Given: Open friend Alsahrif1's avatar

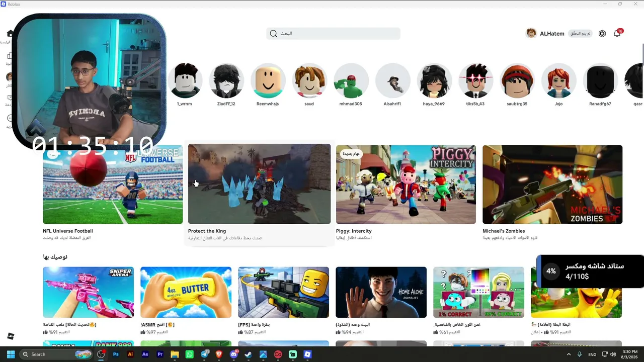Looking at the screenshot, I should [392, 80].
